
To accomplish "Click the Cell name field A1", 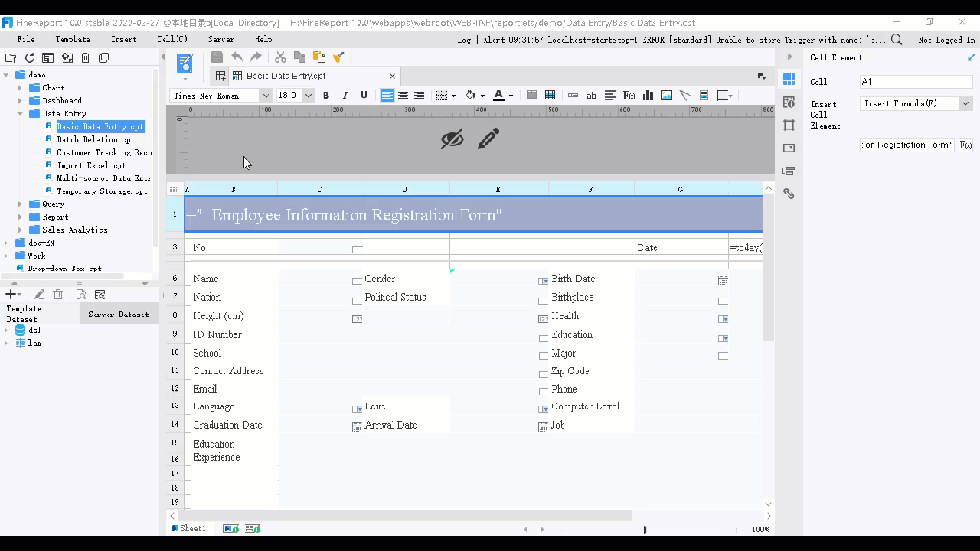I will [916, 82].
